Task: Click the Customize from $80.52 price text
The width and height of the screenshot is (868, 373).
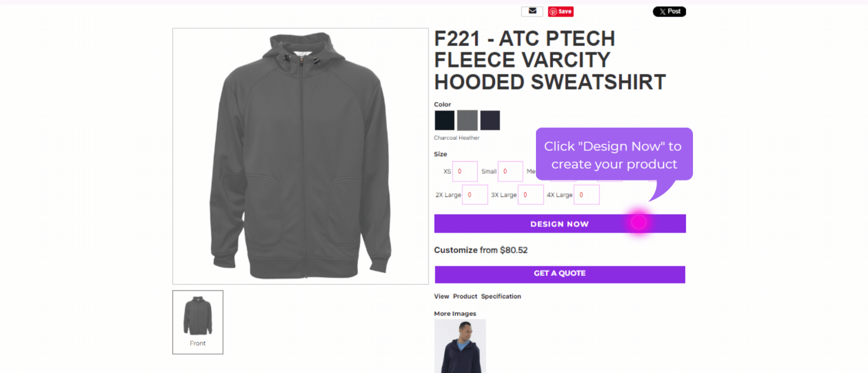Action: (481, 250)
